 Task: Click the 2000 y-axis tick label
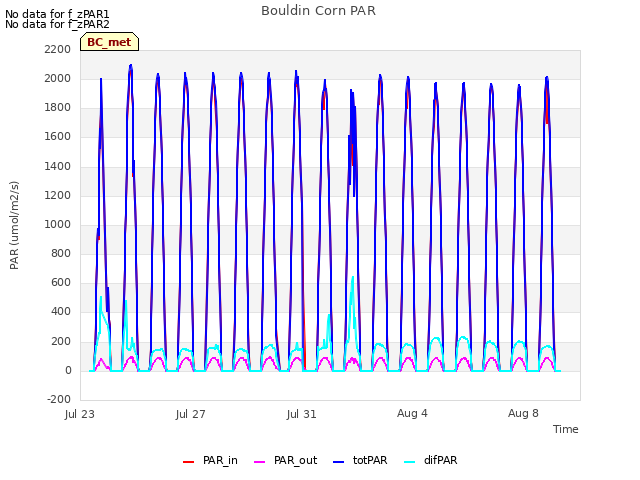click(58, 78)
